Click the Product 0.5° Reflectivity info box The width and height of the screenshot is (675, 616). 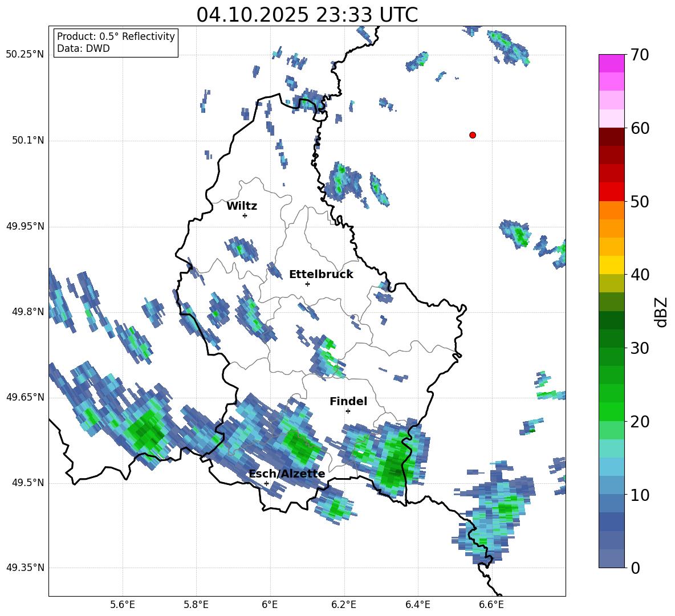coord(116,42)
